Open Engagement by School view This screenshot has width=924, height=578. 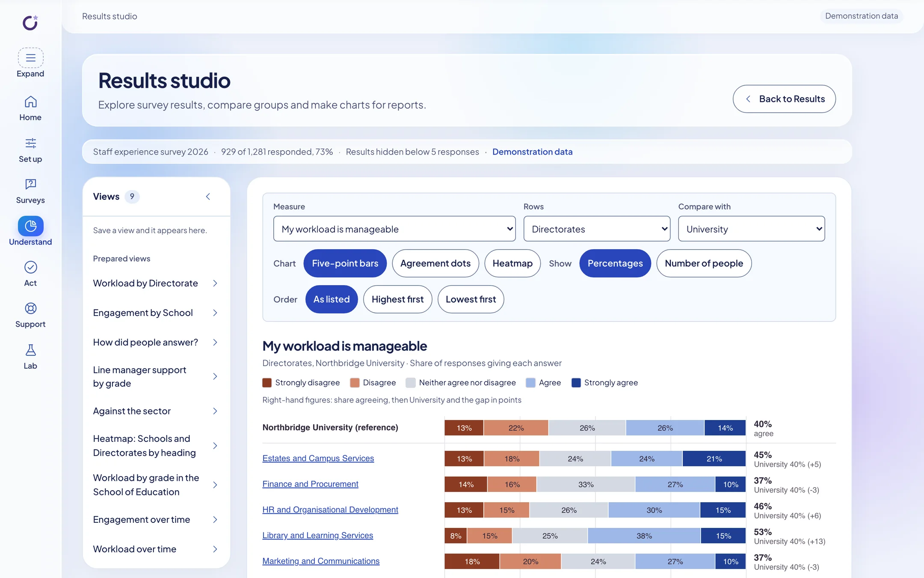[156, 313]
